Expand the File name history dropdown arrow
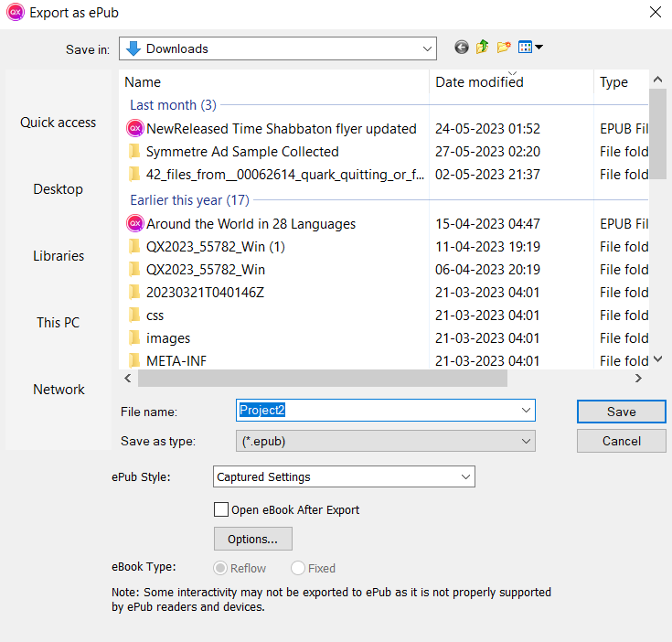 click(x=526, y=410)
